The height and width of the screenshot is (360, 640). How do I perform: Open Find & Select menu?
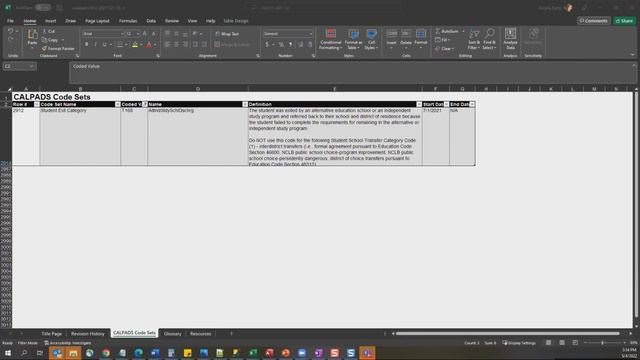489,39
